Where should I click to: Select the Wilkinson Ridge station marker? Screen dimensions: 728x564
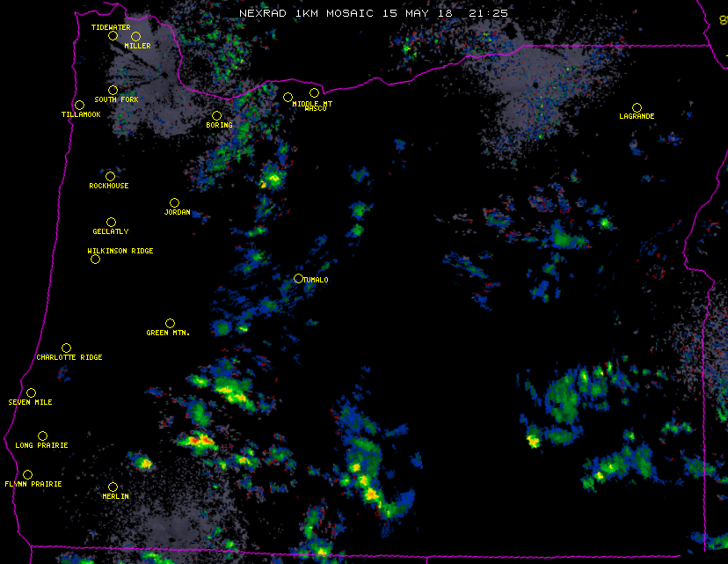tap(95, 259)
